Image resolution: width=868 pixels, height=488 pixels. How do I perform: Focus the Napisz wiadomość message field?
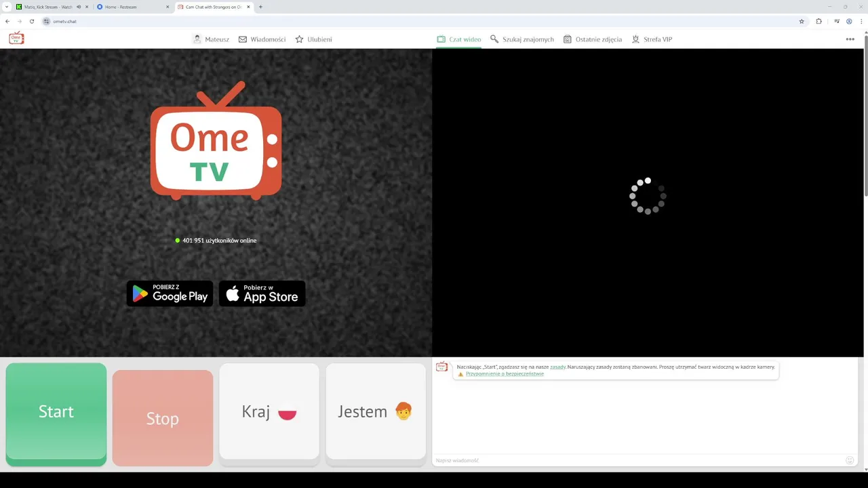(x=637, y=460)
